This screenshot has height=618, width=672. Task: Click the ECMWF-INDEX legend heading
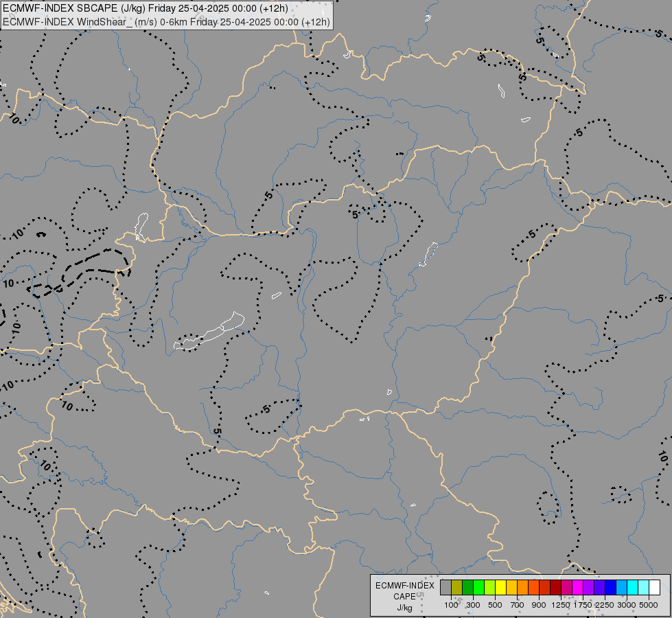[x=404, y=586]
